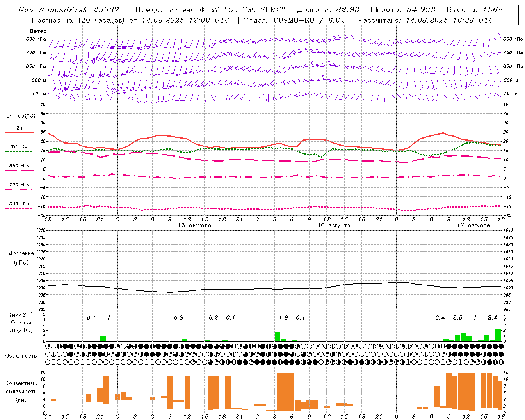Image resolution: width=525 pixels, height=420 pixels.
Task: Click the station title Nov_Novosibirsk_29637
Action: (x=68, y=10)
